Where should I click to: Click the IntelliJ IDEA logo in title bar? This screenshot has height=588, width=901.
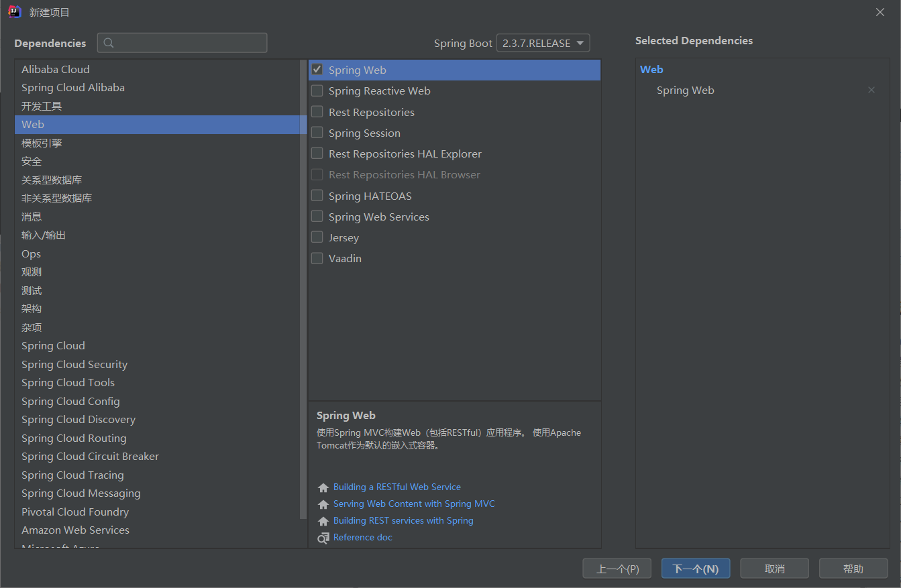coord(14,11)
